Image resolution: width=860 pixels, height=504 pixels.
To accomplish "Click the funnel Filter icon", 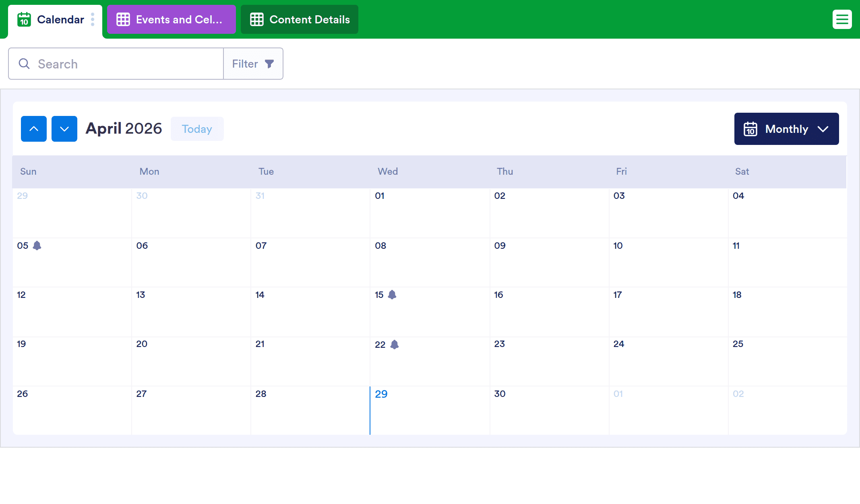I will [x=269, y=64].
